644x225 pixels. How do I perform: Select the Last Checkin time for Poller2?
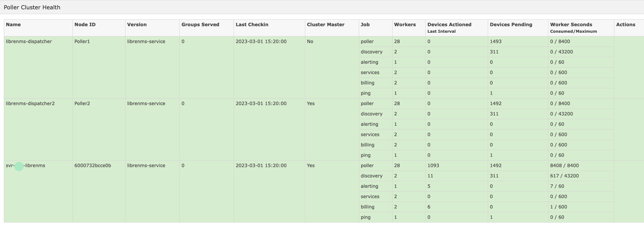(x=261, y=103)
